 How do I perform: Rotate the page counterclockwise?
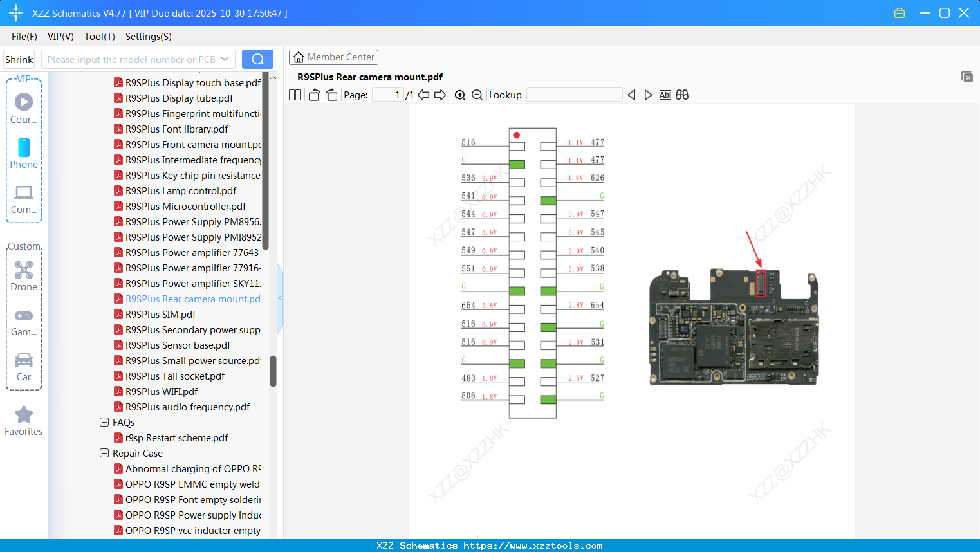click(314, 95)
